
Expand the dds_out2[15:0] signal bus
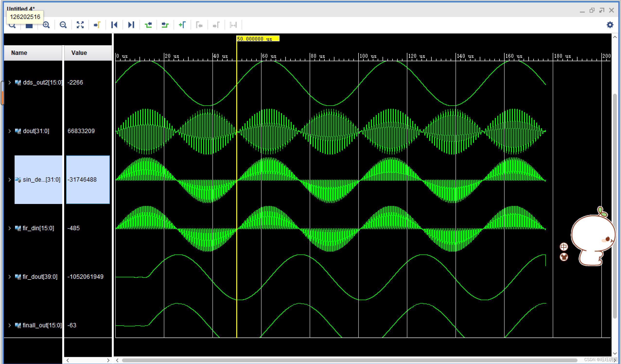(10, 83)
